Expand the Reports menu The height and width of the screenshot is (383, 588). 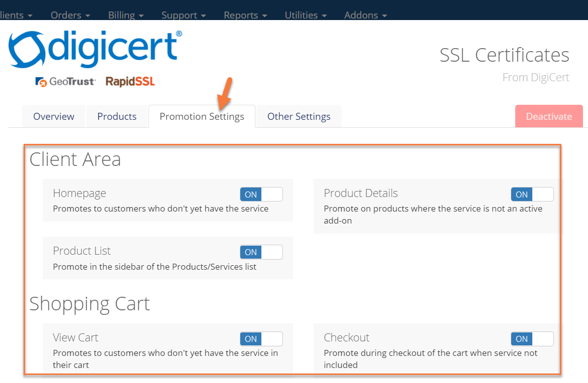(245, 15)
